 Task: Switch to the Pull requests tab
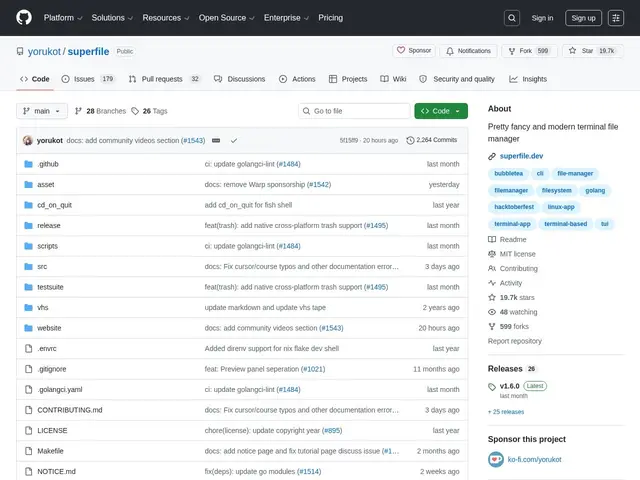tap(164, 79)
